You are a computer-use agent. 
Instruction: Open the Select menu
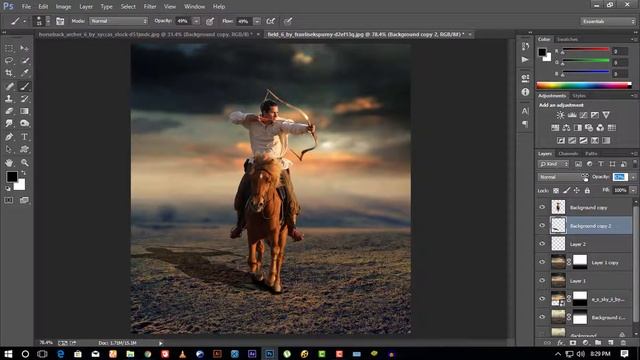(x=128, y=7)
